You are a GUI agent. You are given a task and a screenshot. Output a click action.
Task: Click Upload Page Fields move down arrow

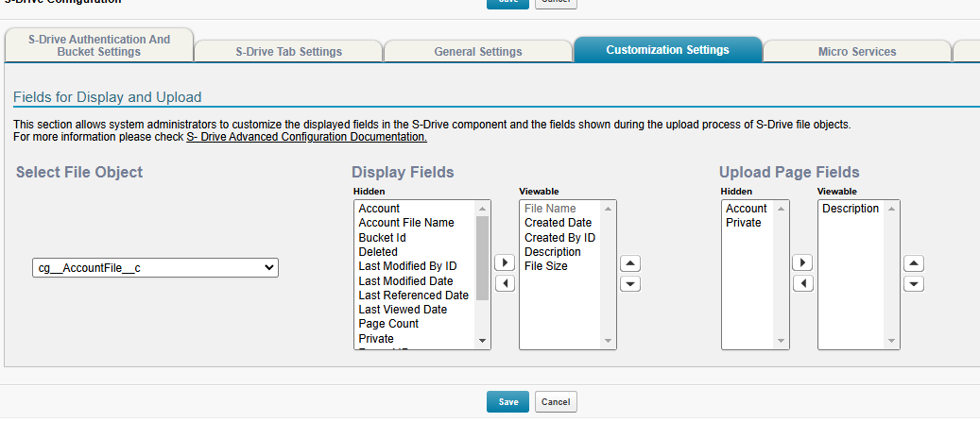(x=914, y=283)
